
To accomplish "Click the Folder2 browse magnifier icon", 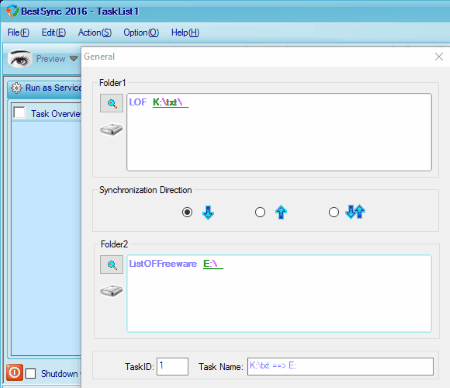I will (x=112, y=265).
